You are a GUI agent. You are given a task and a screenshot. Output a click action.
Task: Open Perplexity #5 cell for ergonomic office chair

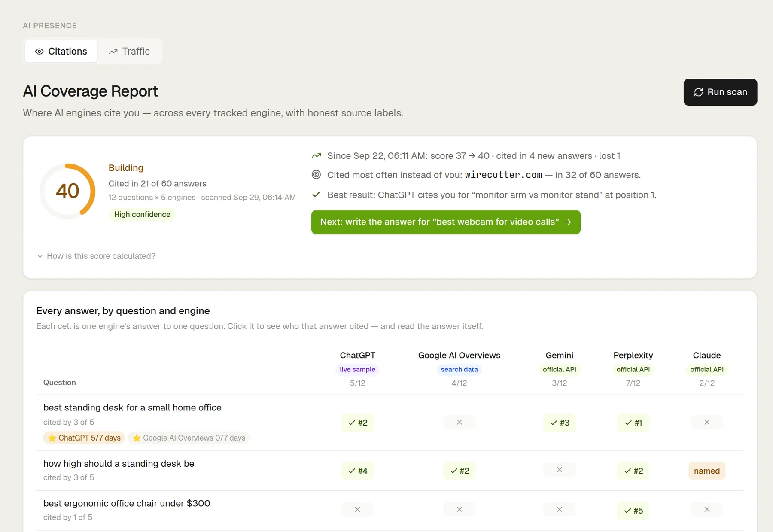pyautogui.click(x=633, y=511)
